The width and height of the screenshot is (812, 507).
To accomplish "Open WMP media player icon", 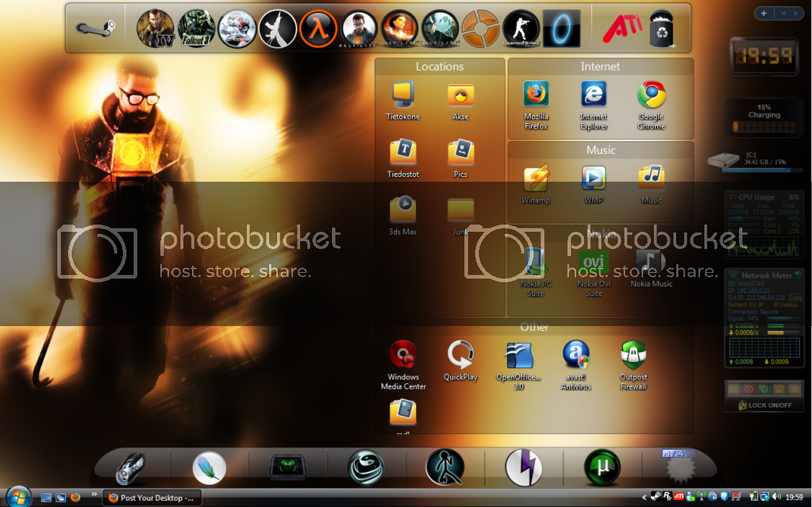I will click(x=594, y=185).
